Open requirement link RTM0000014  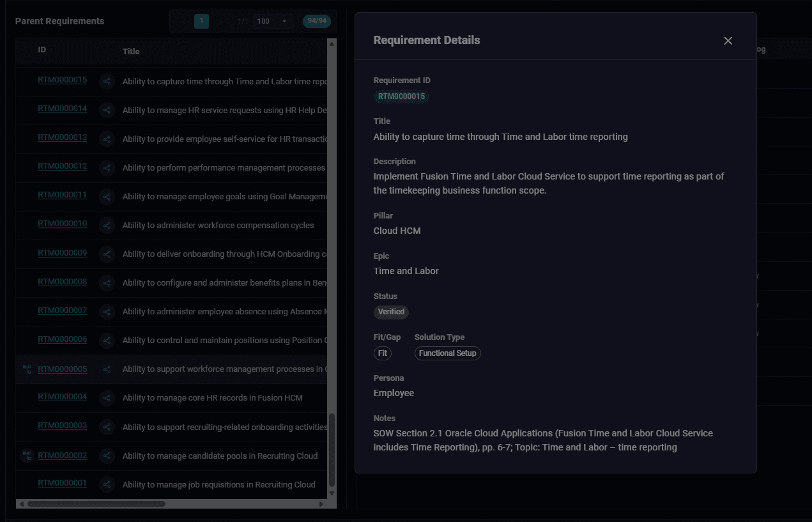(x=63, y=109)
